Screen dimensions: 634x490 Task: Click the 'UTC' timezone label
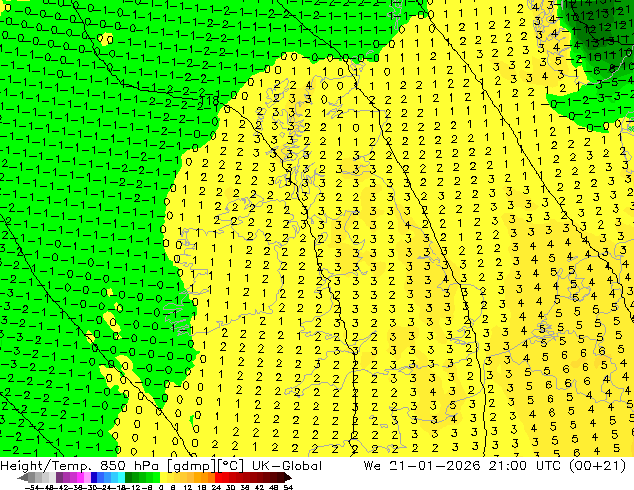tap(548, 466)
